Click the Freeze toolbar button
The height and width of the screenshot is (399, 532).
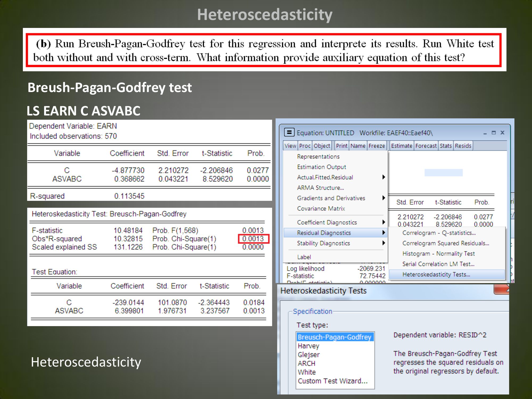[x=377, y=146]
